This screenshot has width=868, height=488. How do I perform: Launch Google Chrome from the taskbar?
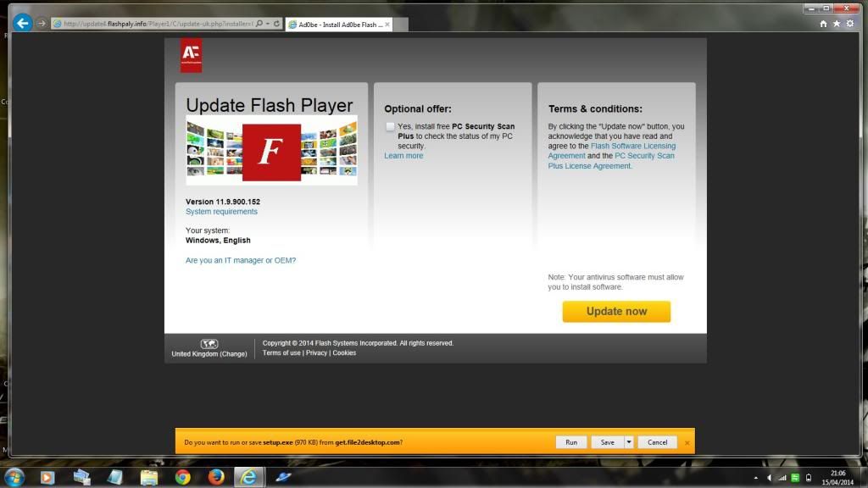click(x=183, y=477)
